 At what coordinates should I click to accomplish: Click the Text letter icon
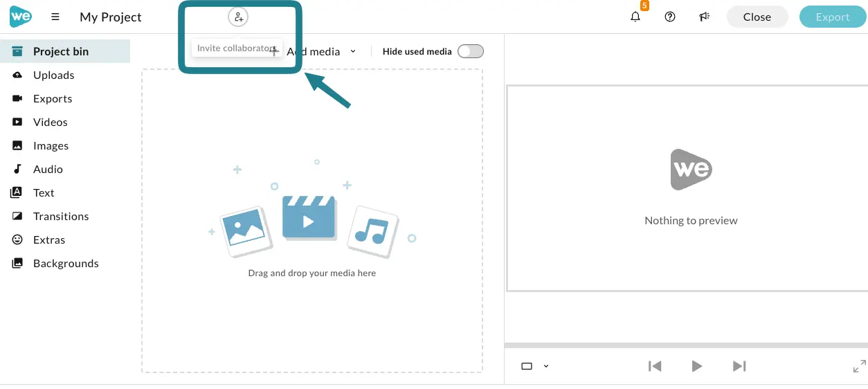(x=17, y=192)
